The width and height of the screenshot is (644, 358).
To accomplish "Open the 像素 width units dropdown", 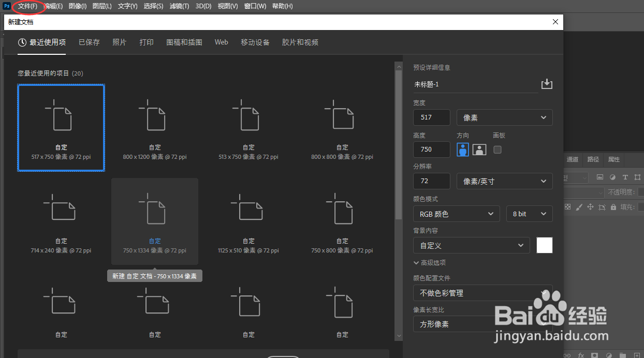I will 504,117.
